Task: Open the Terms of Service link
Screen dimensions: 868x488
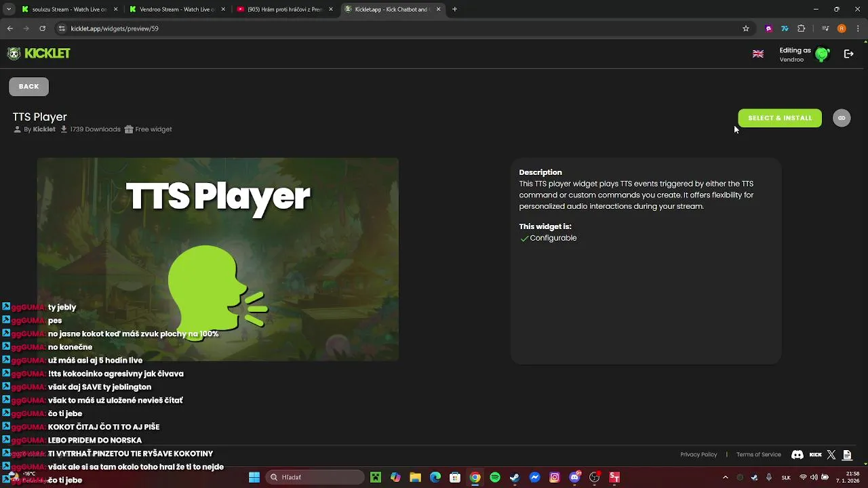Action: pos(759,455)
